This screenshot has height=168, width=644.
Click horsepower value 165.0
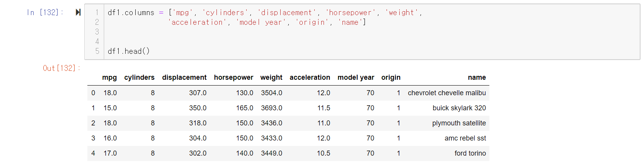point(245,108)
